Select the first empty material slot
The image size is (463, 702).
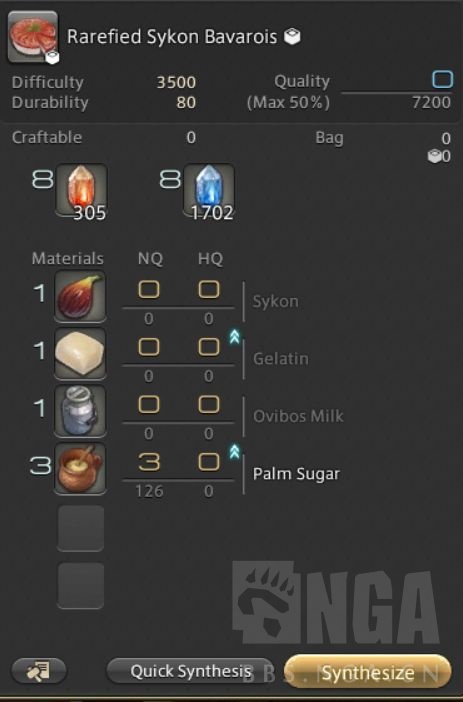81,528
